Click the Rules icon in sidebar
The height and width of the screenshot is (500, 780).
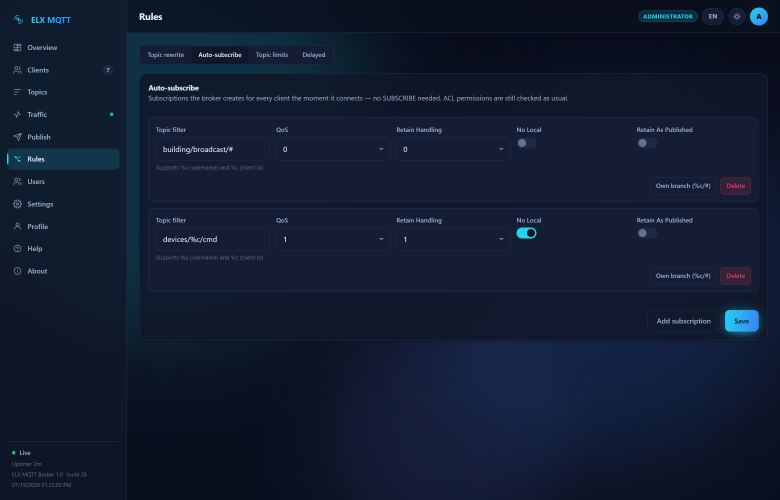[x=17, y=159]
